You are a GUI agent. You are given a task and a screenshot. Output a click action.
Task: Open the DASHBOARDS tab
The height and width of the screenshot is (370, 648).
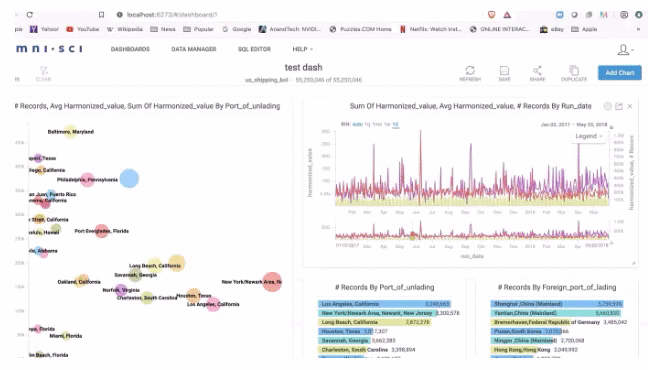click(130, 49)
